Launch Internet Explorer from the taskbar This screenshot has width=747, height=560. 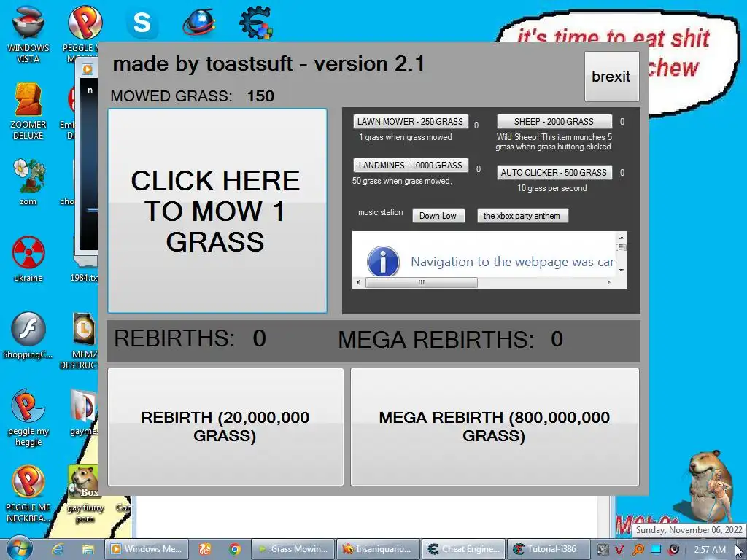pyautogui.click(x=58, y=549)
